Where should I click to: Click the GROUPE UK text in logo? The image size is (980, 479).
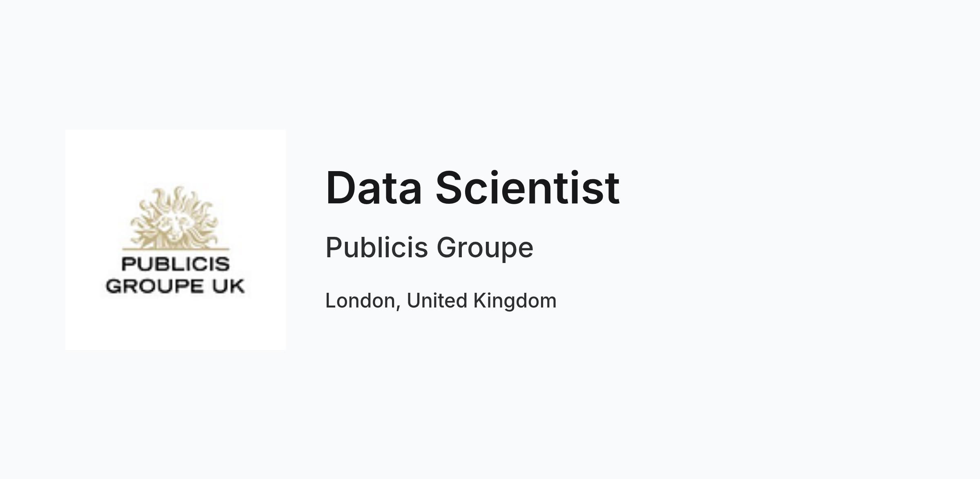click(x=175, y=286)
